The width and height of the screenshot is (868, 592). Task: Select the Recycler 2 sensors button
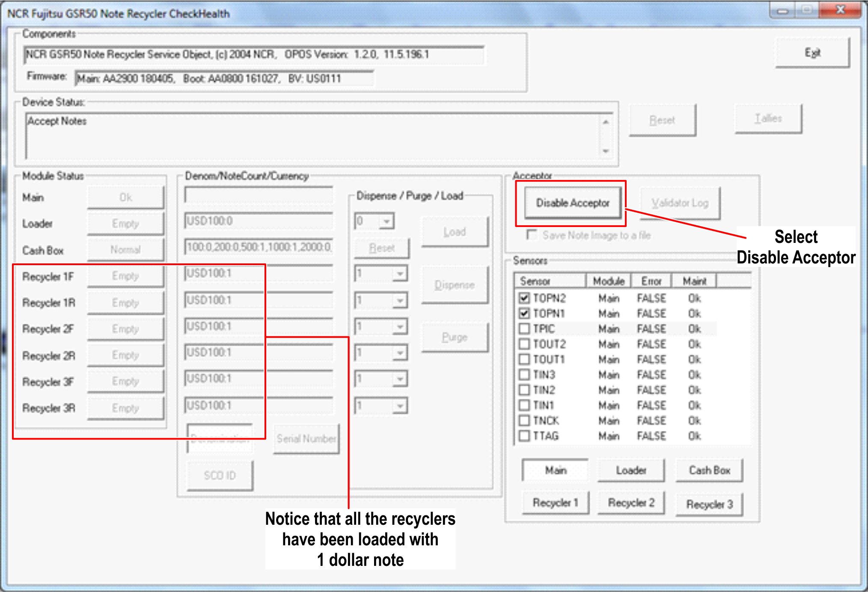click(631, 503)
